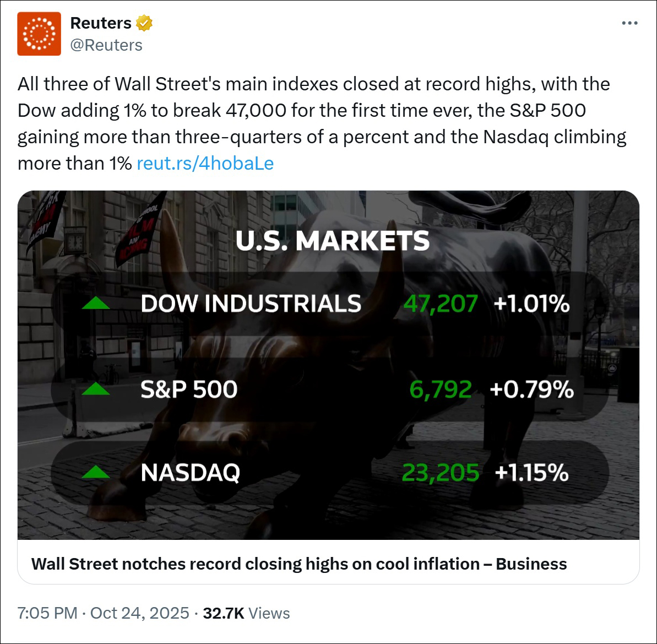The image size is (657, 644).
Task: Open the reut.rs/4hobaLe short link
Action: click(x=205, y=163)
